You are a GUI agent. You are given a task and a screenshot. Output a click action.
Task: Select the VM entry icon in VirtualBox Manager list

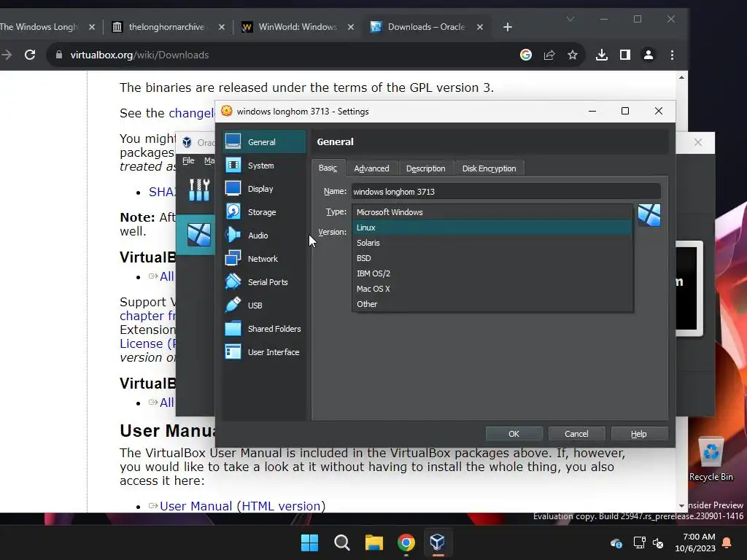pos(199,234)
